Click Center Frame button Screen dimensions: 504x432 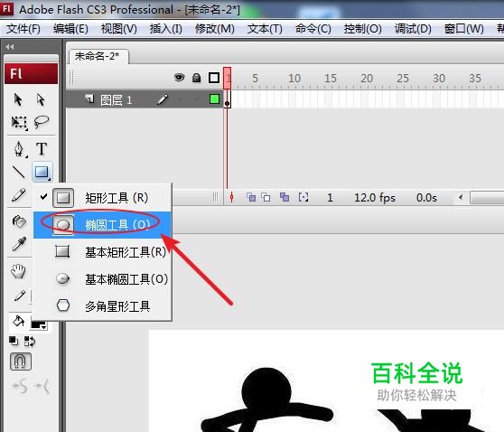(231, 197)
